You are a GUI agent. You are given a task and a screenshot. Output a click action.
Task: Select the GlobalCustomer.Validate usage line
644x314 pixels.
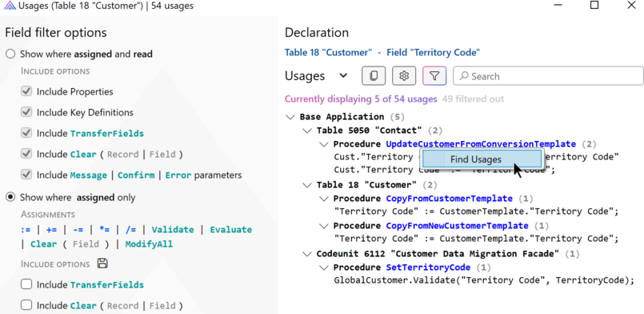(x=484, y=280)
